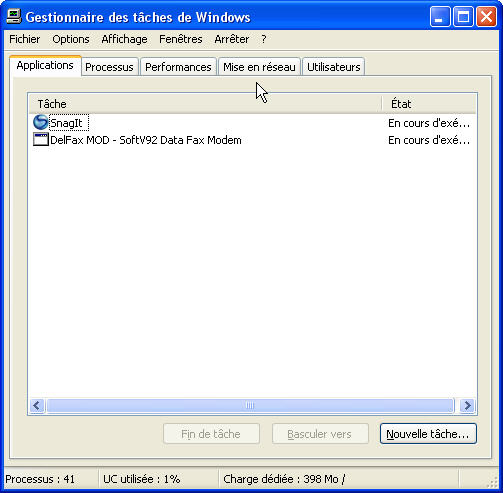Open the Arrêter menu
Image resolution: width=503 pixels, height=493 pixels.
coord(232,39)
